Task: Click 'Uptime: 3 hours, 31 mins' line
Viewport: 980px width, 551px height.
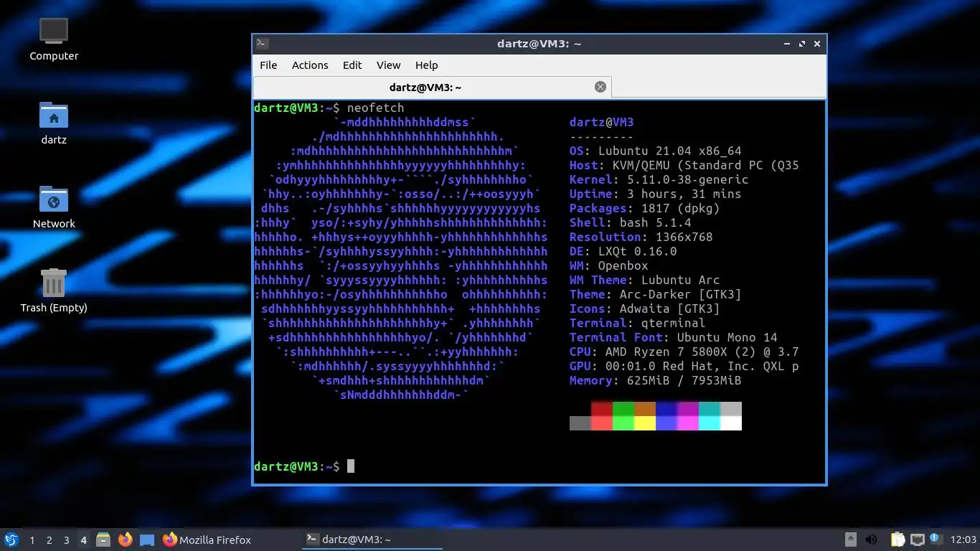Action: tap(656, 194)
